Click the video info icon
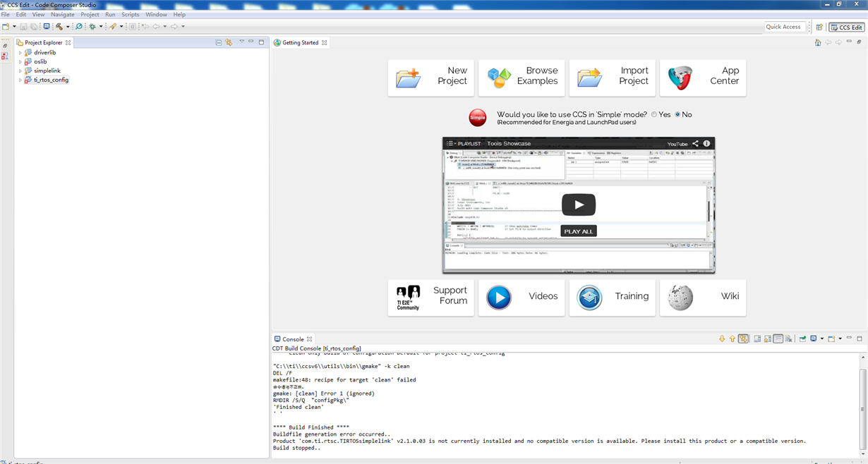 [706, 143]
